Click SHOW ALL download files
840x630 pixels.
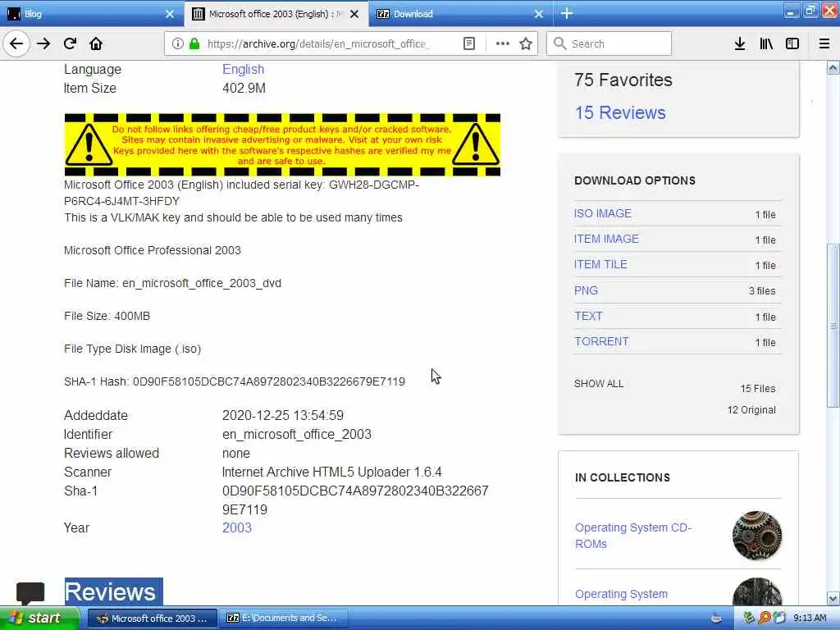(599, 384)
